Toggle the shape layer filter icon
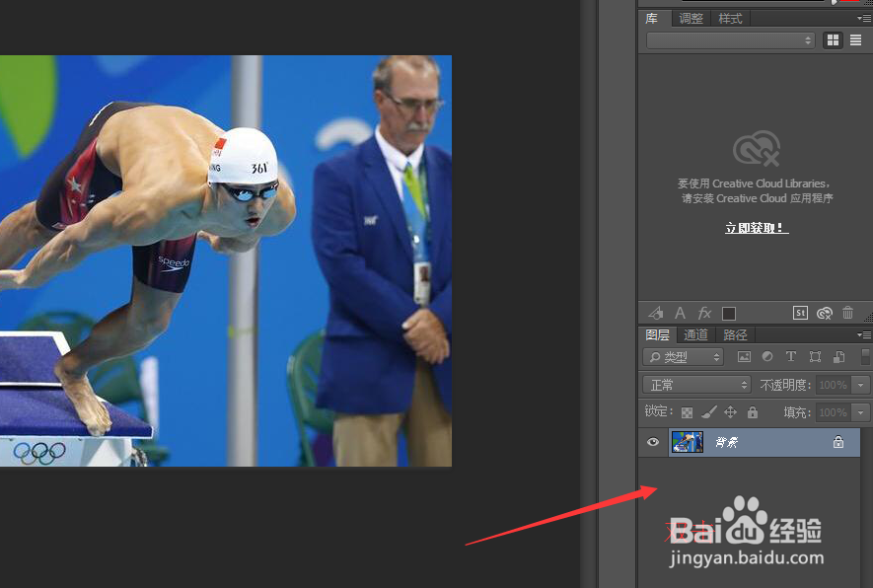Viewport: 873px width, 588px height. point(815,357)
